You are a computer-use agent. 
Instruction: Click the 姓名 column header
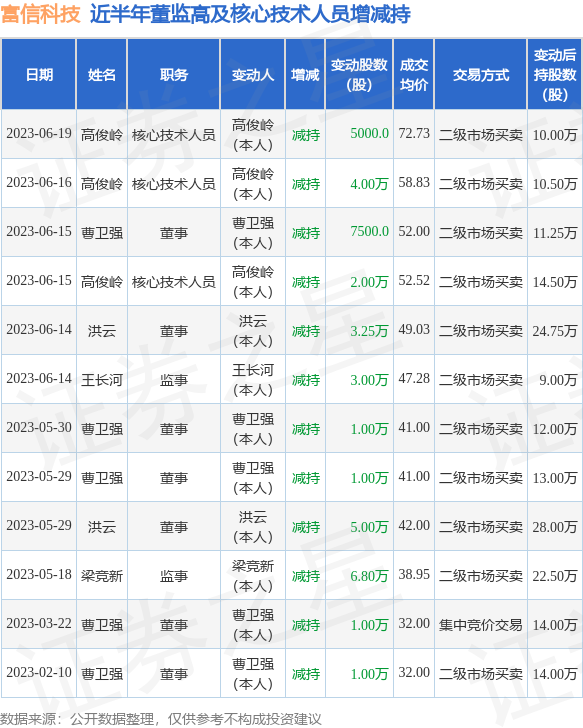[102, 74]
